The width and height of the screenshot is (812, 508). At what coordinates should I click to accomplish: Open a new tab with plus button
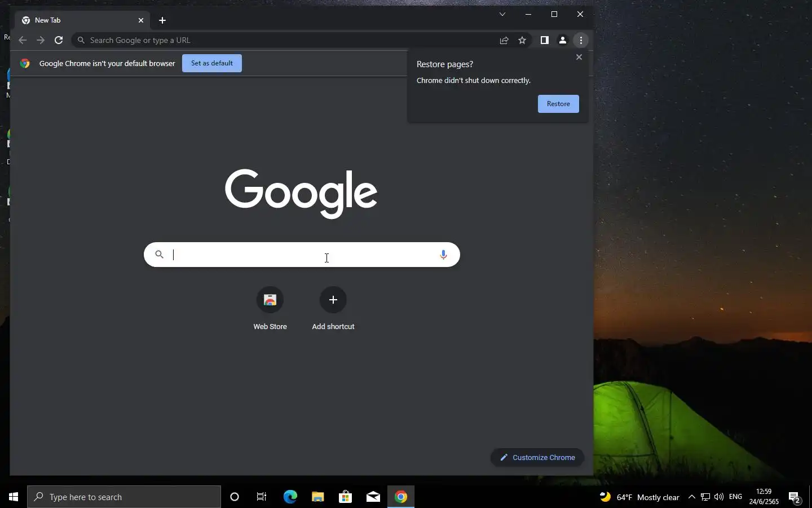[162, 20]
